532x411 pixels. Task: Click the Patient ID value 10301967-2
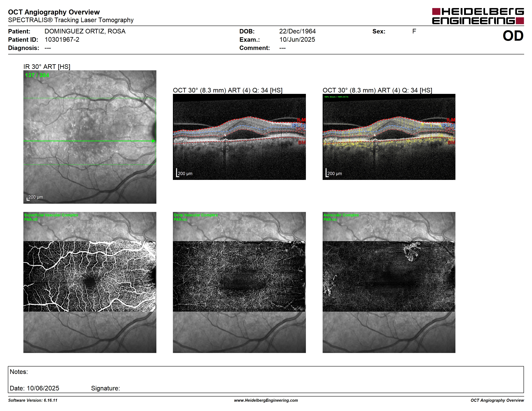click(62, 39)
